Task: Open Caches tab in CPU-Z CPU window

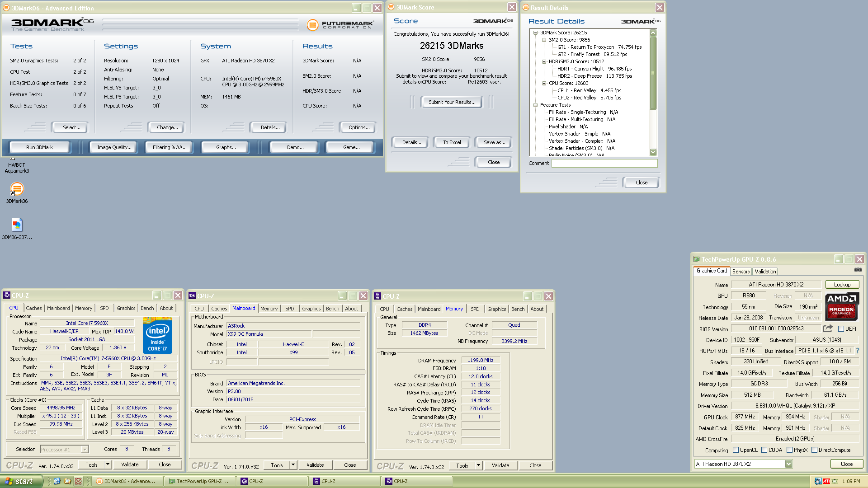Action: [x=34, y=308]
